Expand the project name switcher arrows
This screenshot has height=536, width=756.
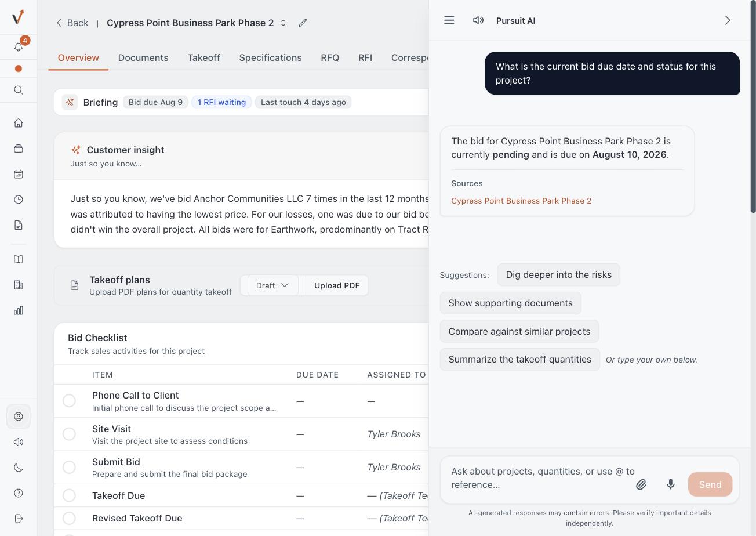283,23
